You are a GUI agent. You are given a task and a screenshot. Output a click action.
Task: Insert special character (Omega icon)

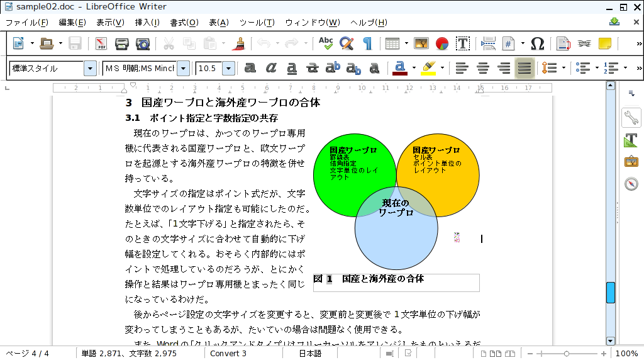coord(537,43)
